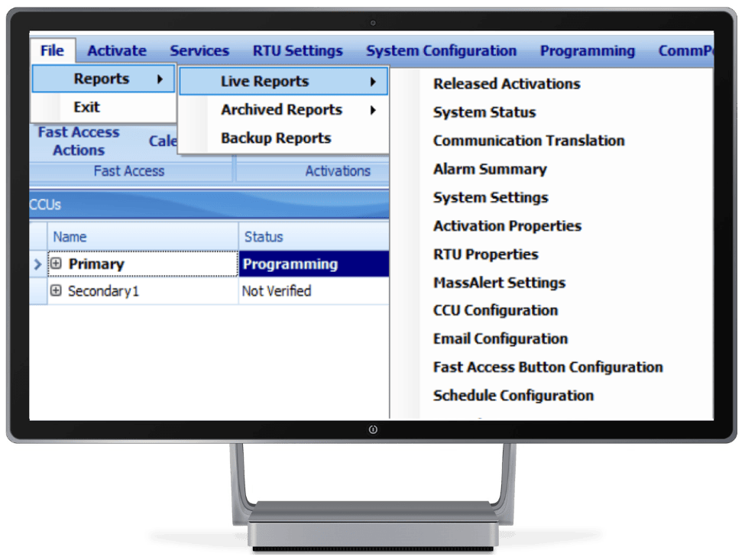
Task: Open the MassAlert Settings report
Action: [x=499, y=282]
